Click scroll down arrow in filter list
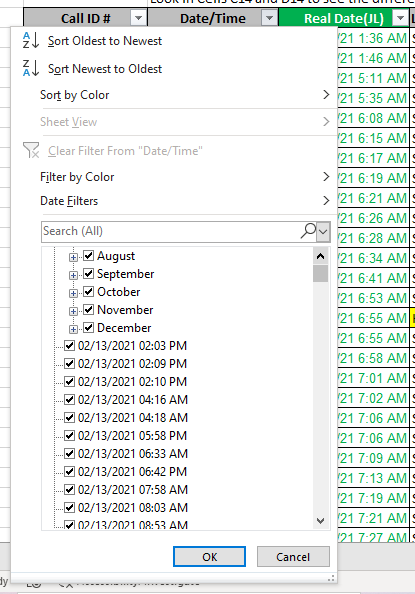The image size is (415, 594). click(x=320, y=521)
